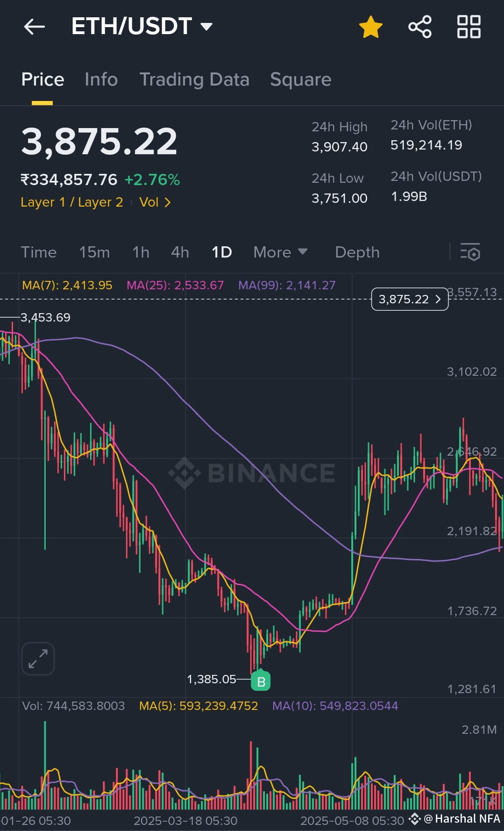The width and height of the screenshot is (504, 831).
Task: Tap the 2.81M volume axis label
Action: coord(479,730)
